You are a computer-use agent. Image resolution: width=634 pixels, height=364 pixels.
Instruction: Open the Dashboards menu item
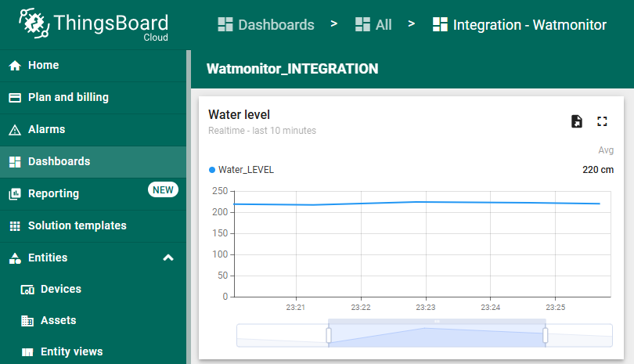coord(59,162)
